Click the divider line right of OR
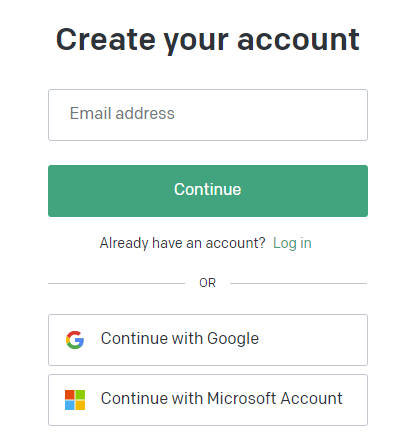The image size is (406, 445). [x=299, y=283]
